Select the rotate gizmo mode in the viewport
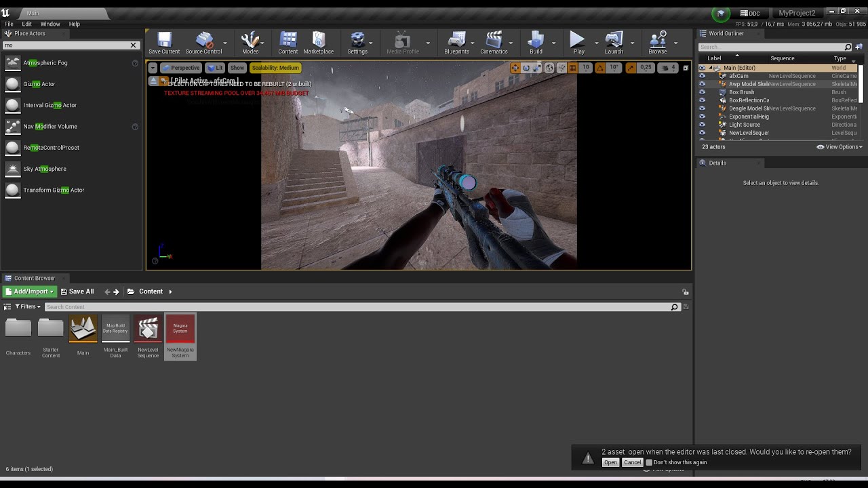The image size is (868, 488). 526,68
